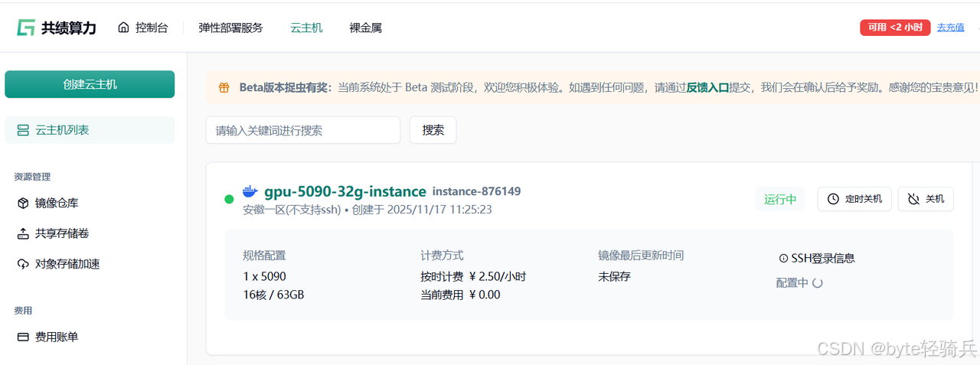This screenshot has height=365, width=980.
Task: Click the 搜索 button
Action: point(433,130)
